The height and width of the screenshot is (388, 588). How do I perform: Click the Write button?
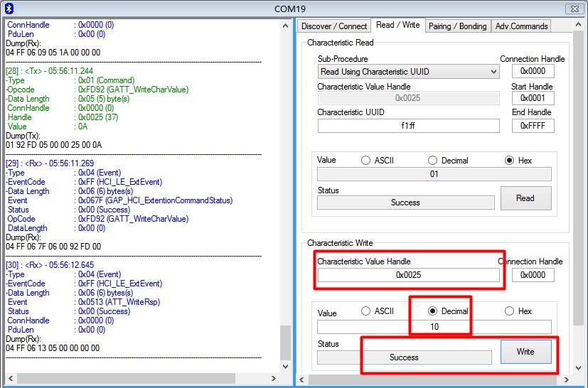(x=525, y=352)
